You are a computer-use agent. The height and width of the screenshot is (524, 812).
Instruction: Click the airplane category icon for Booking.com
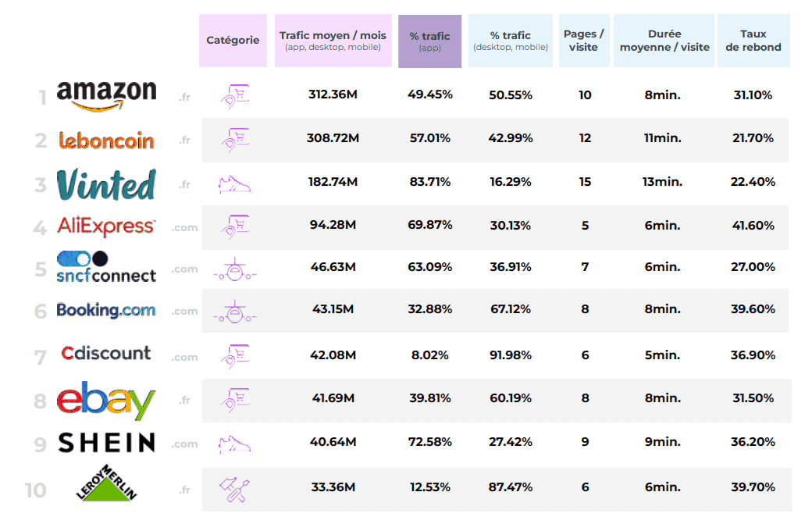(x=234, y=312)
